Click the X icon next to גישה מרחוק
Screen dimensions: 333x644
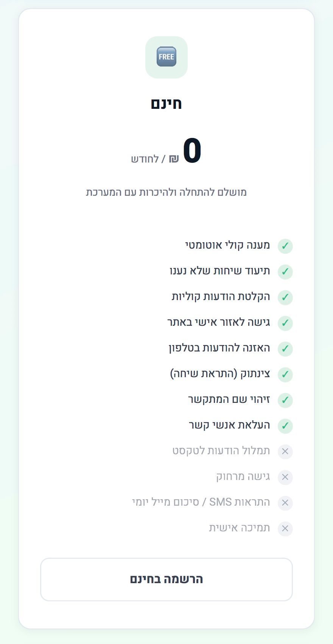(285, 477)
